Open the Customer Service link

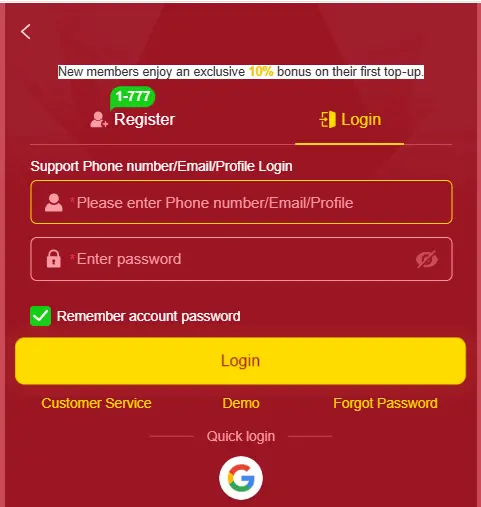(x=96, y=403)
